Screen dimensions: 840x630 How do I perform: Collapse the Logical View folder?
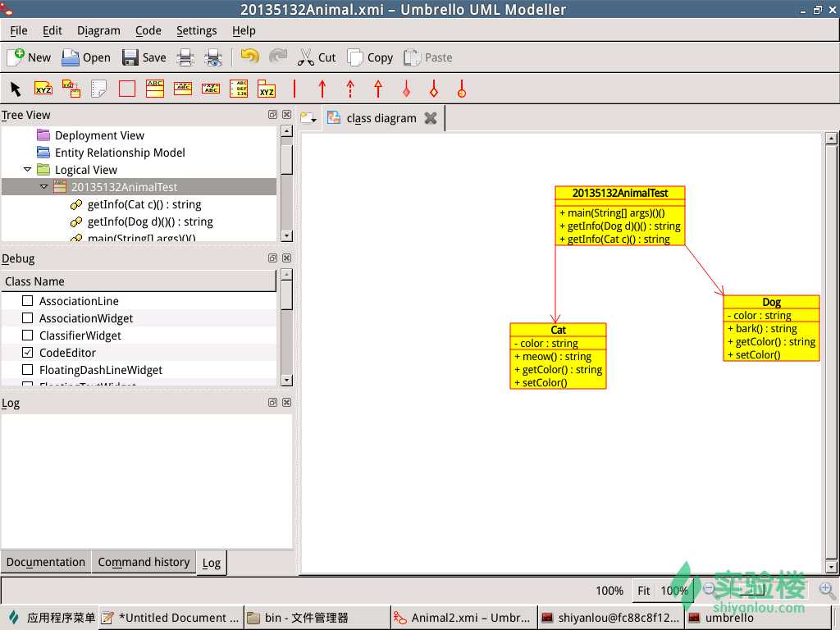click(27, 169)
